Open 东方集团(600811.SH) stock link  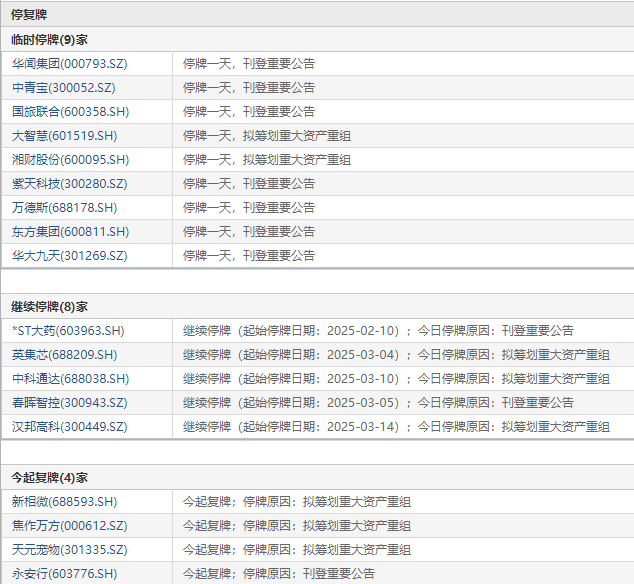click(x=70, y=232)
